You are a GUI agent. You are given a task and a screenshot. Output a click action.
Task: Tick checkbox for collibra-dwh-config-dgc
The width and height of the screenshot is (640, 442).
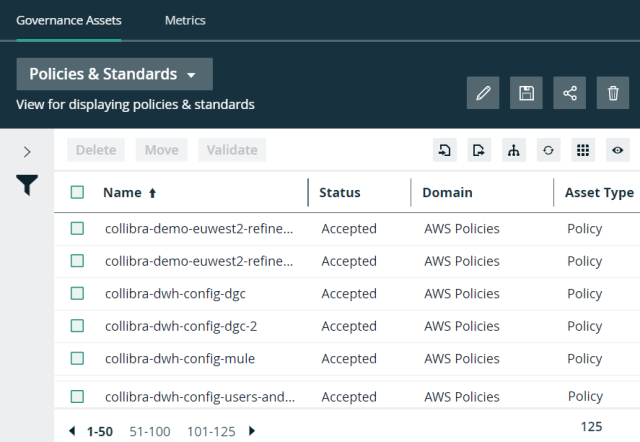pos(78,294)
